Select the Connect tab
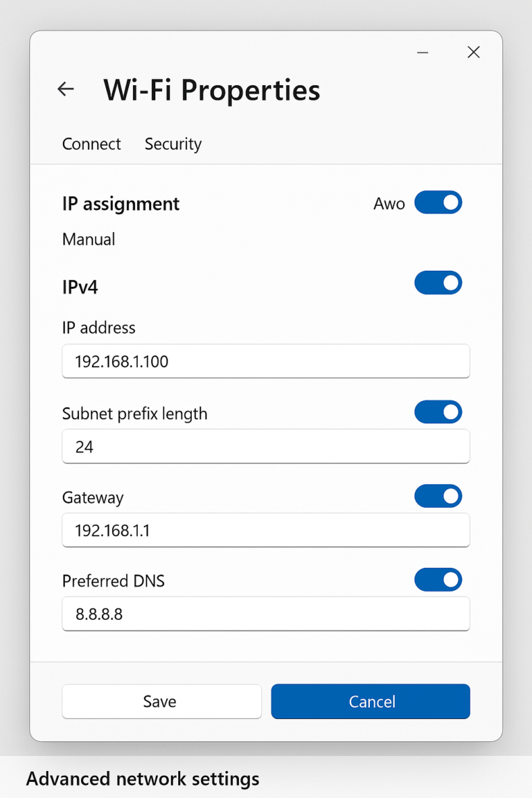Screen dimensions: 532x798 (91, 144)
